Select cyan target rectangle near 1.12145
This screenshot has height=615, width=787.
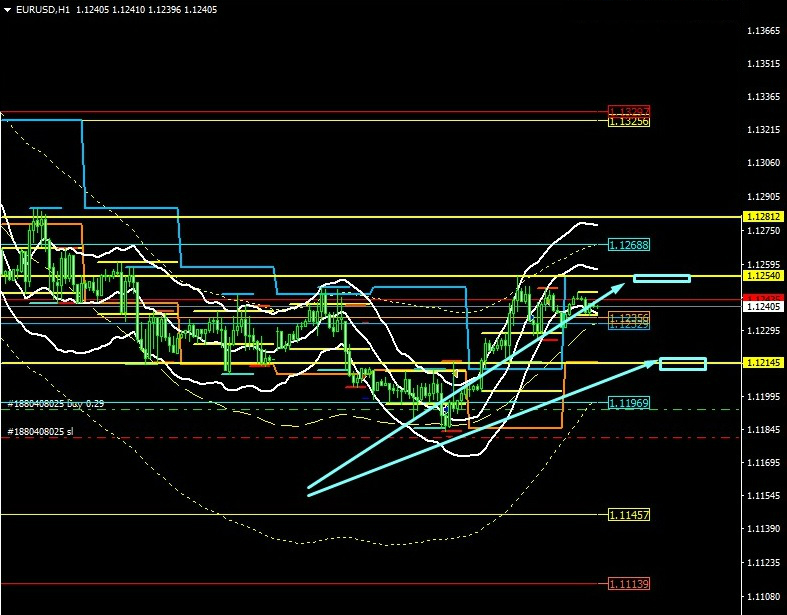coord(683,363)
